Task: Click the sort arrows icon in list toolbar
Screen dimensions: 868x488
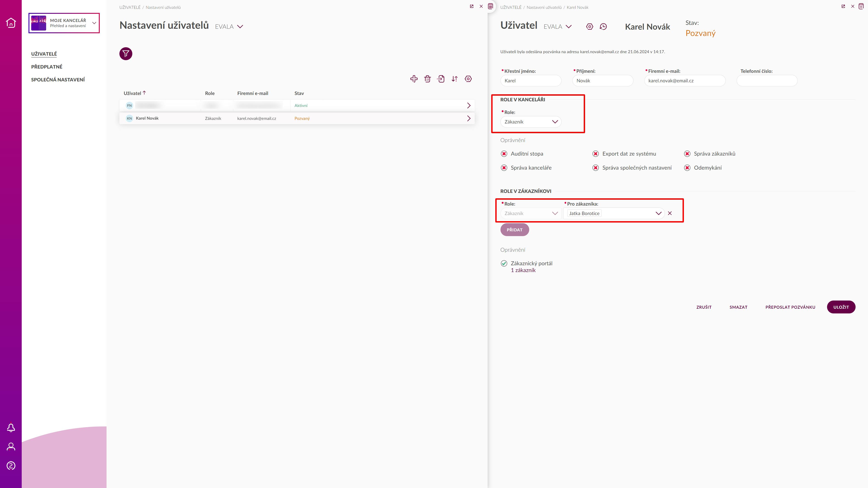Action: (x=455, y=79)
